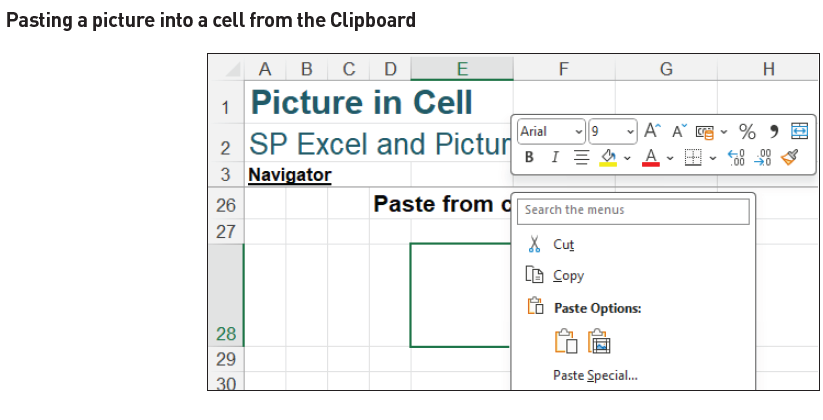
Task: Click the Paste Options clipboard icon
Action: tap(535, 306)
